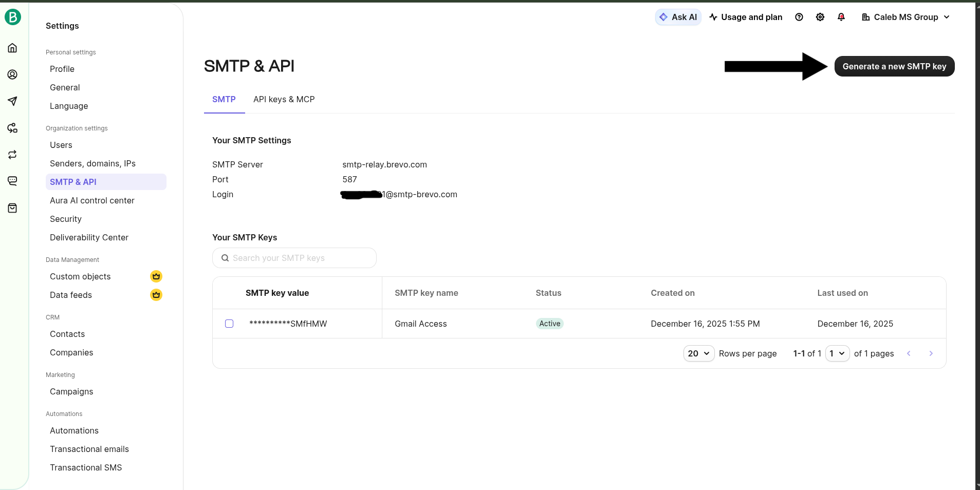Click the Ask AI button
This screenshot has width=980, height=490.
678,17
